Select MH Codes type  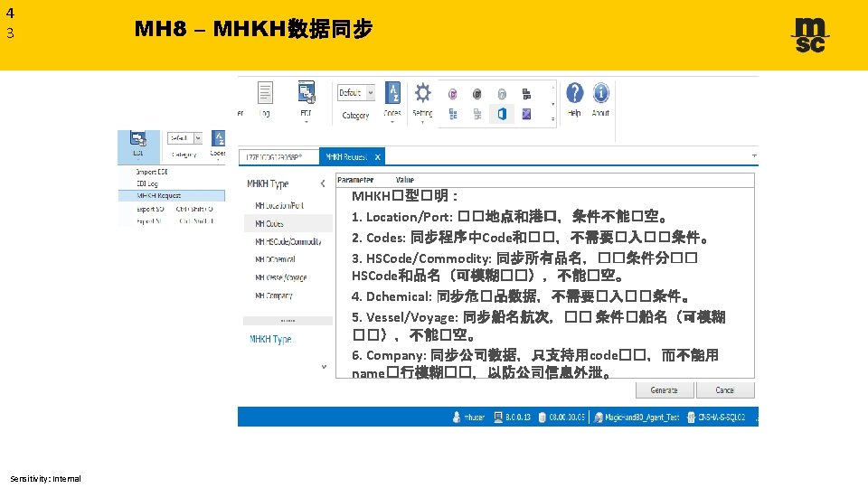coord(288,223)
